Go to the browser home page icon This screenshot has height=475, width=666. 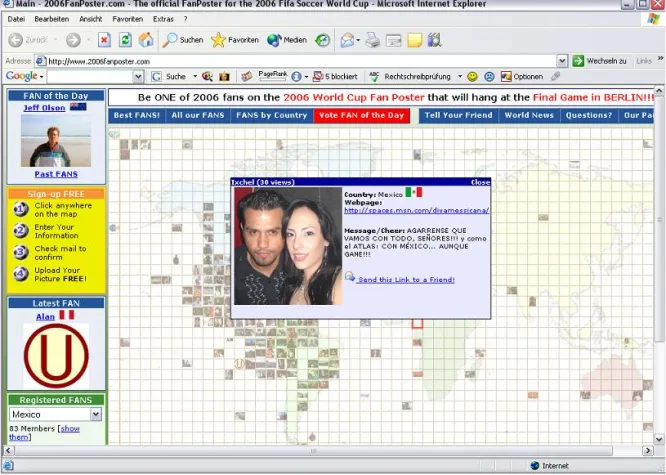pyautogui.click(x=146, y=40)
